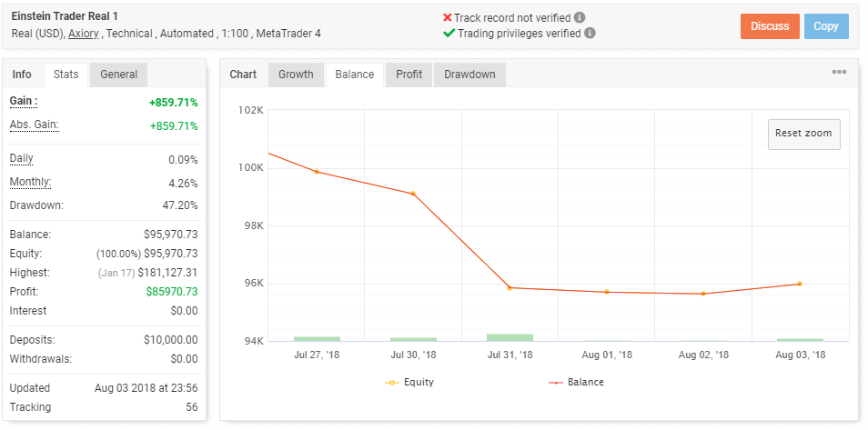Click the 4.26% Monthly value
Viewport: 868px width, 430px height.
tap(183, 183)
